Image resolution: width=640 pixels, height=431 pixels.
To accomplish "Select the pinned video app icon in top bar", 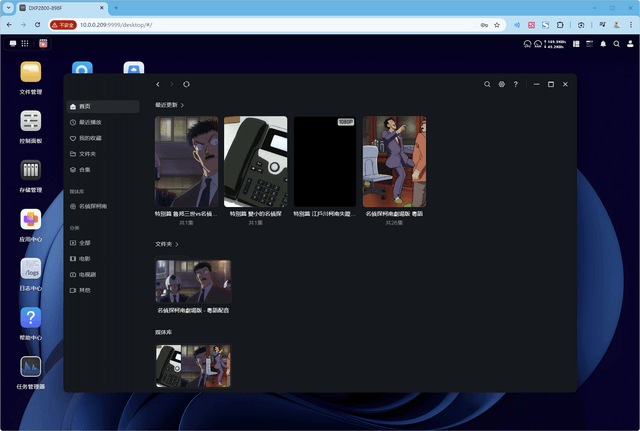I will [43, 43].
